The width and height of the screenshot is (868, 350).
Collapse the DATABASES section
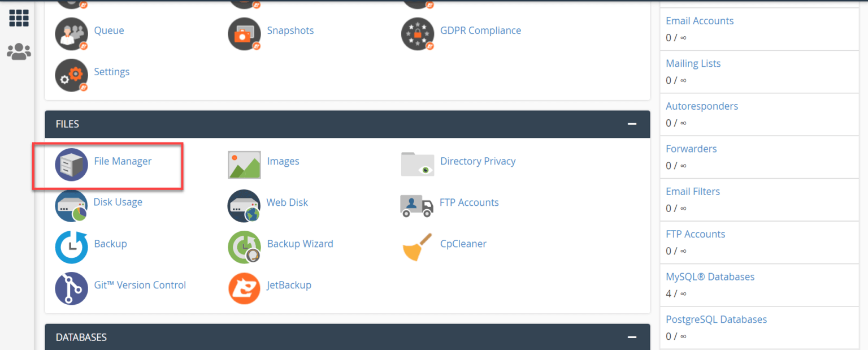pyautogui.click(x=632, y=337)
